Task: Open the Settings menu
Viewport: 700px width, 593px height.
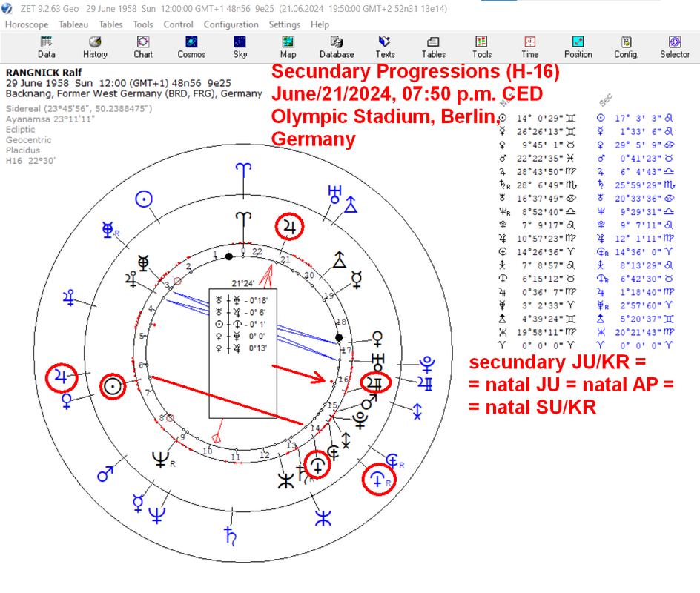Action: [x=285, y=24]
